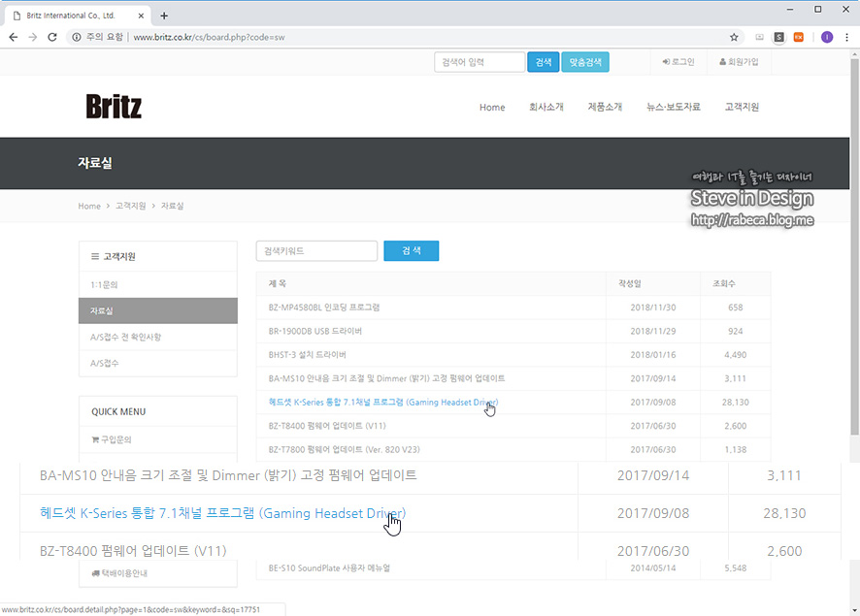Open the 로그인 link
The width and height of the screenshot is (860, 616).
tap(678, 62)
